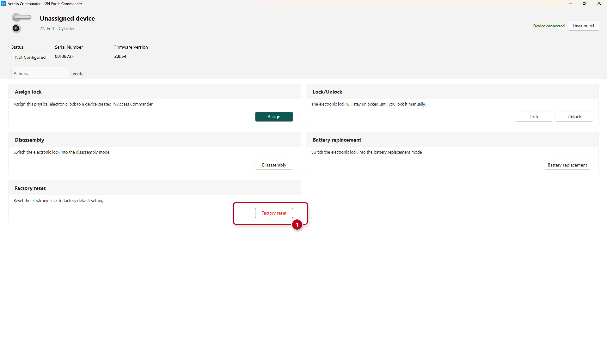
Task: Click the Serial Number label
Action: [69, 47]
